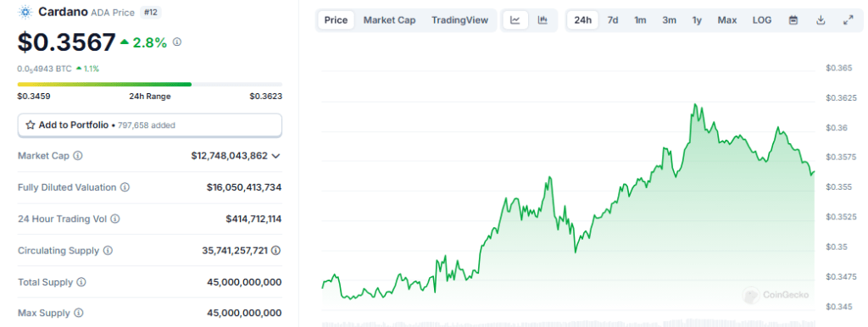Click the 24h Range progress bar
Image resolution: width=868 pixels, height=327 pixels.
pyautogui.click(x=150, y=84)
